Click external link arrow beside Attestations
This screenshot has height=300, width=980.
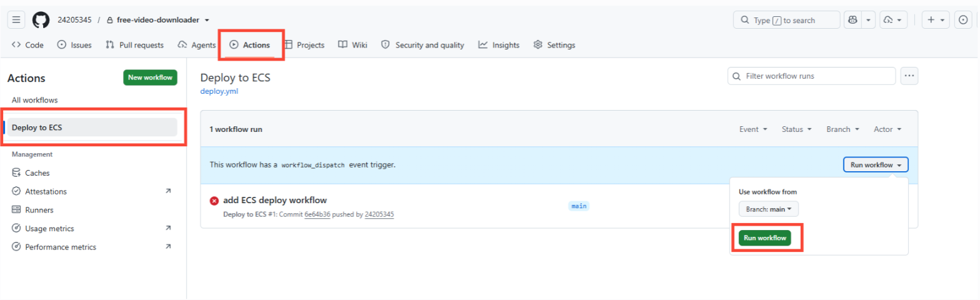[x=168, y=191]
